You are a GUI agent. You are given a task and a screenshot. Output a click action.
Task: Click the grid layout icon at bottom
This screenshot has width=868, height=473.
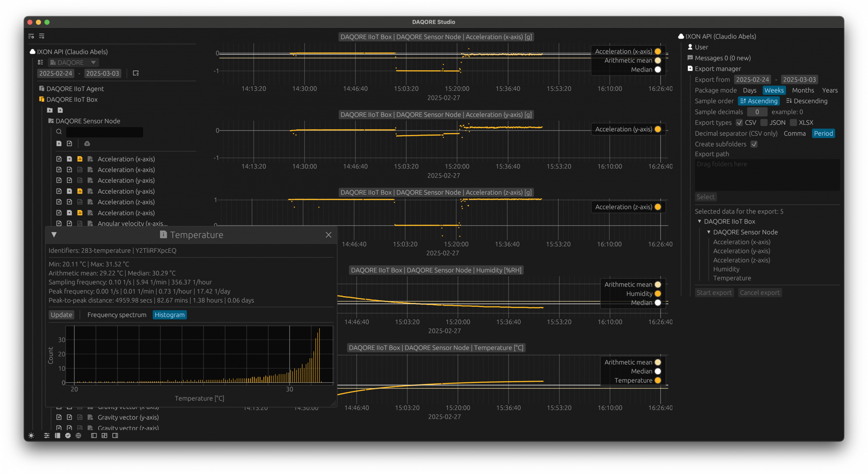pos(104,436)
